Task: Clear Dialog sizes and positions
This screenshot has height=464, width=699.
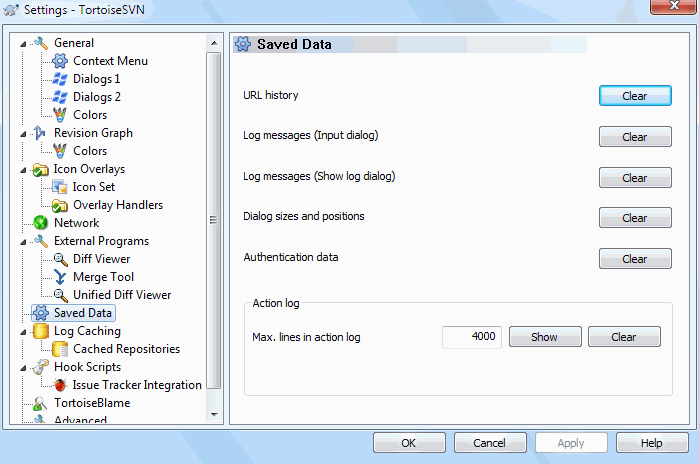Action: coord(635,218)
